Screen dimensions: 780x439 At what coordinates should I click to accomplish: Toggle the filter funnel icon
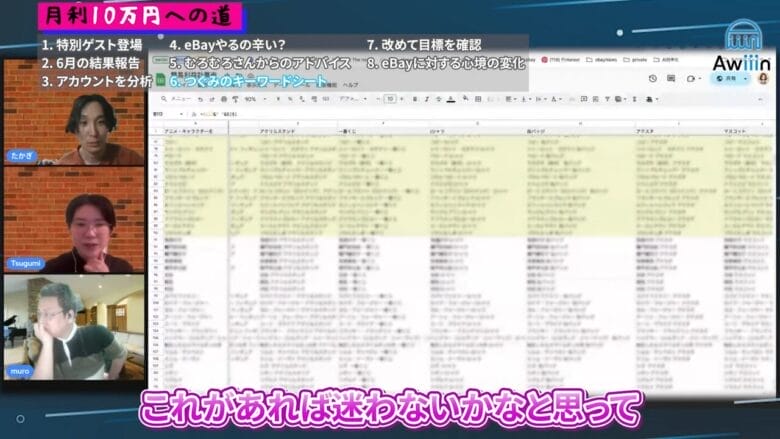pos(607,99)
